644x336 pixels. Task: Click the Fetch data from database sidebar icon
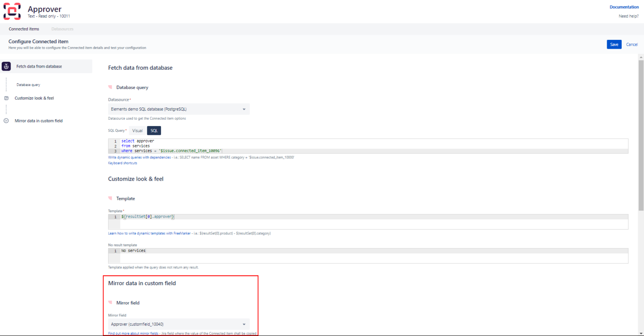6,66
